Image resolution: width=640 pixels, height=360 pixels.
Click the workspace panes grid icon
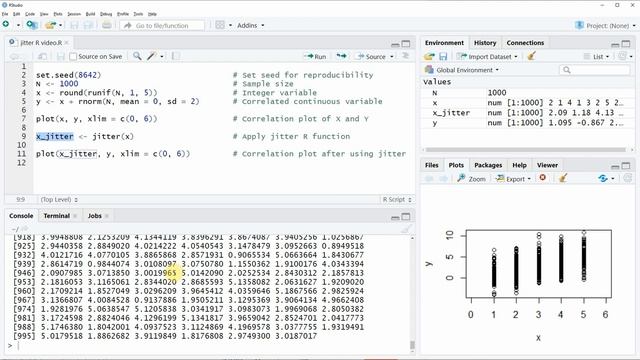point(220,25)
